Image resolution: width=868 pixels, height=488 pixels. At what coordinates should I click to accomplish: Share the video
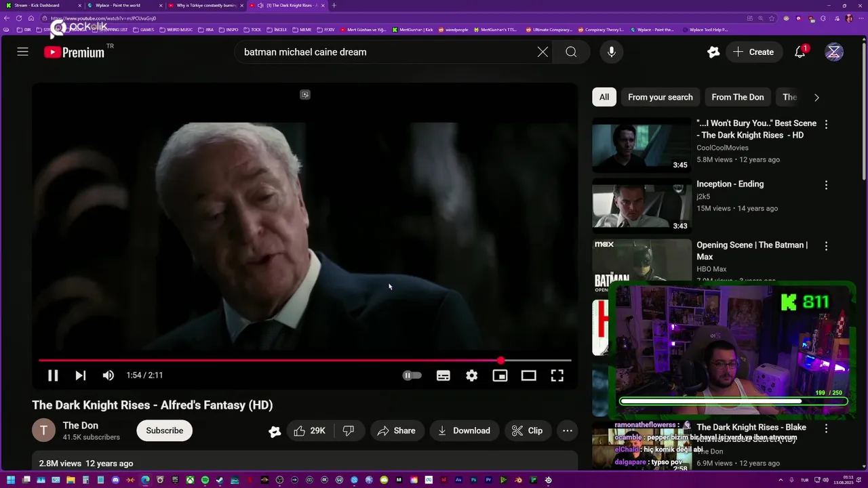click(396, 430)
